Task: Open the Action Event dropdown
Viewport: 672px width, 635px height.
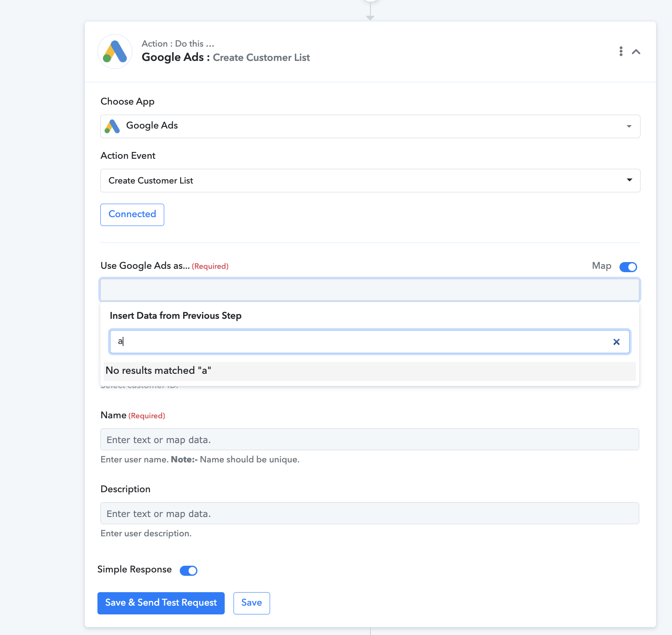Action: [370, 181]
